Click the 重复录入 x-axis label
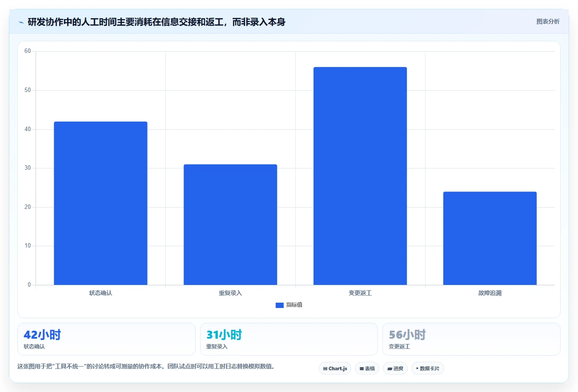Viewport: 578px width, 392px height. click(230, 293)
